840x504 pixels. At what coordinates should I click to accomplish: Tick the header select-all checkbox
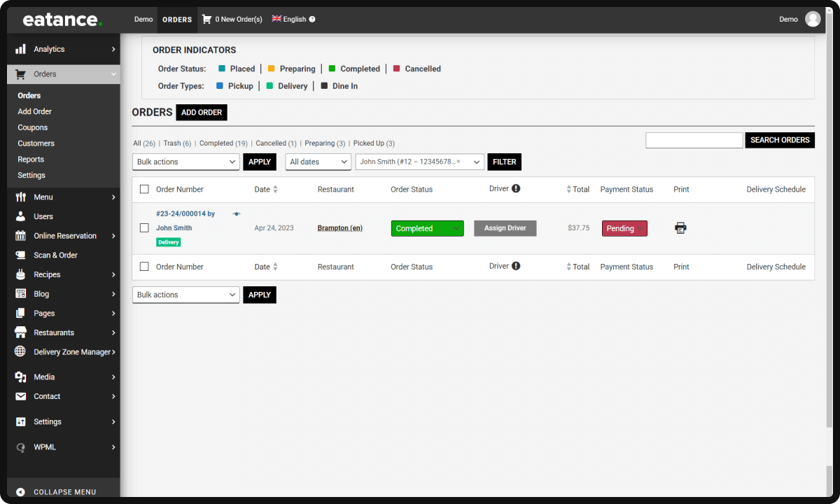click(144, 189)
